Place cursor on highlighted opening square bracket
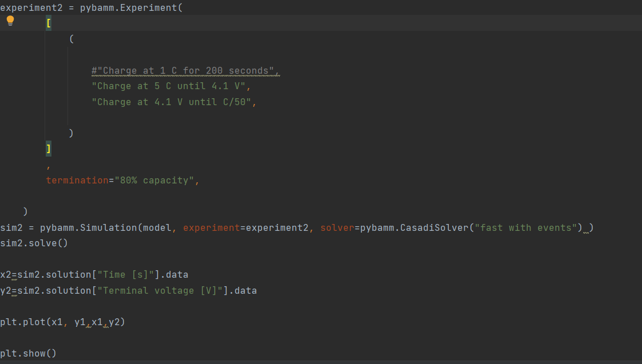 (49, 23)
